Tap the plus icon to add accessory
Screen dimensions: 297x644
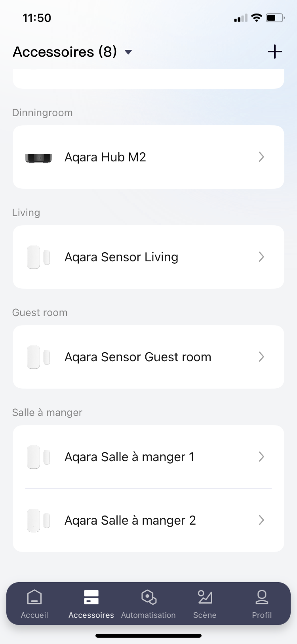(x=274, y=52)
